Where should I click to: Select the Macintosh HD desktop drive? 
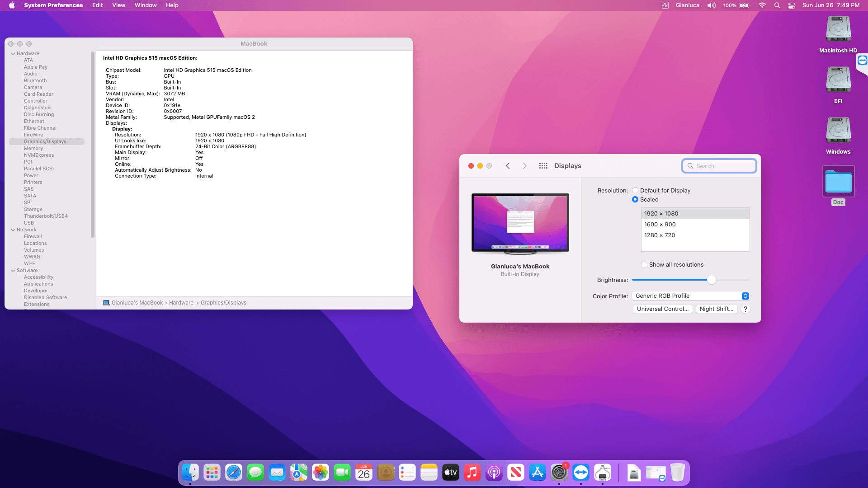pos(838,34)
